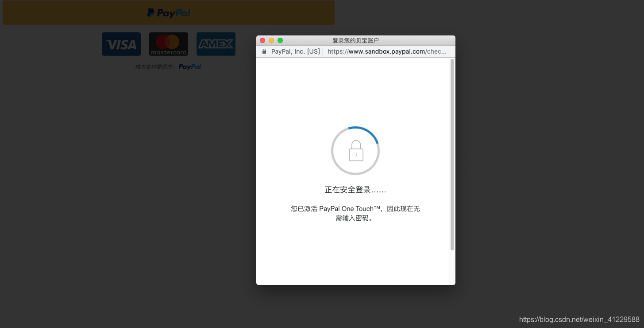Click the popup title '登录您的贝宝账户'
The image size is (644, 328).
[x=355, y=40]
